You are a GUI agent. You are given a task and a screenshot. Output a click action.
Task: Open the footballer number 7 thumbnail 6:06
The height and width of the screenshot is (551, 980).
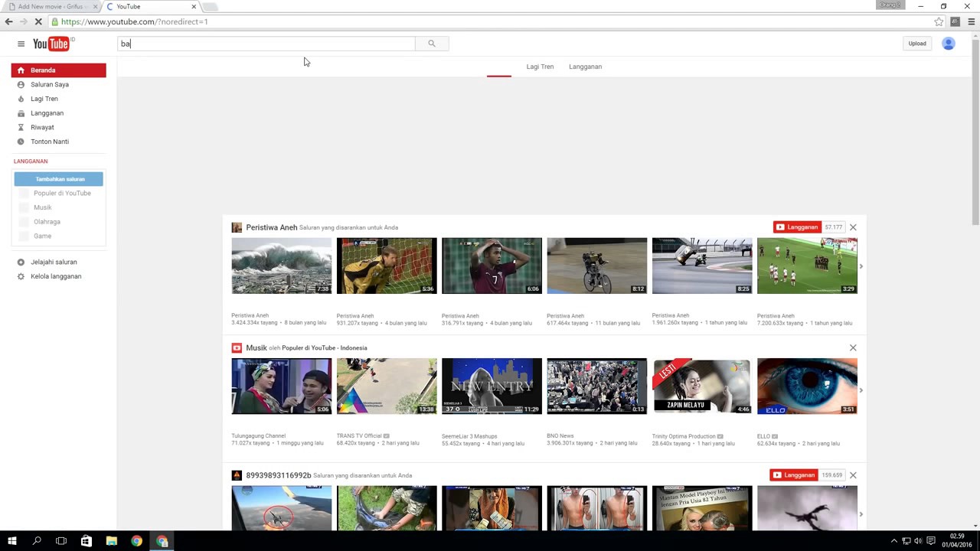click(x=492, y=266)
